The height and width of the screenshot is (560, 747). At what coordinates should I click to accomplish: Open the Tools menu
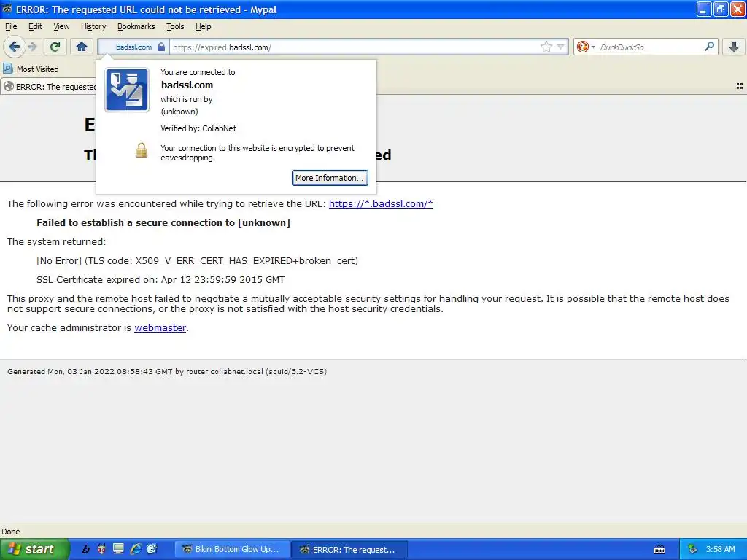tap(175, 26)
